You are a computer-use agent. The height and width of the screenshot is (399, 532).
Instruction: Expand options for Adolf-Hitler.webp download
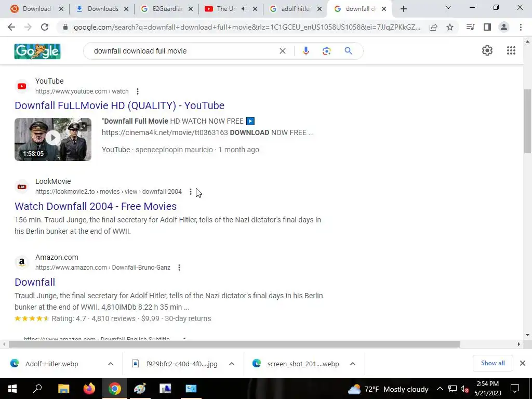(111, 364)
